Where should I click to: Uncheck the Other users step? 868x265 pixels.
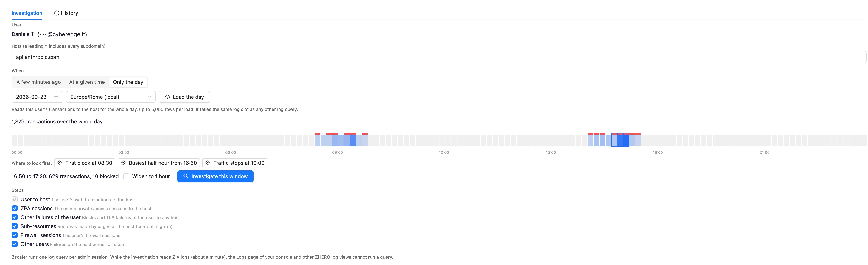pyautogui.click(x=15, y=244)
